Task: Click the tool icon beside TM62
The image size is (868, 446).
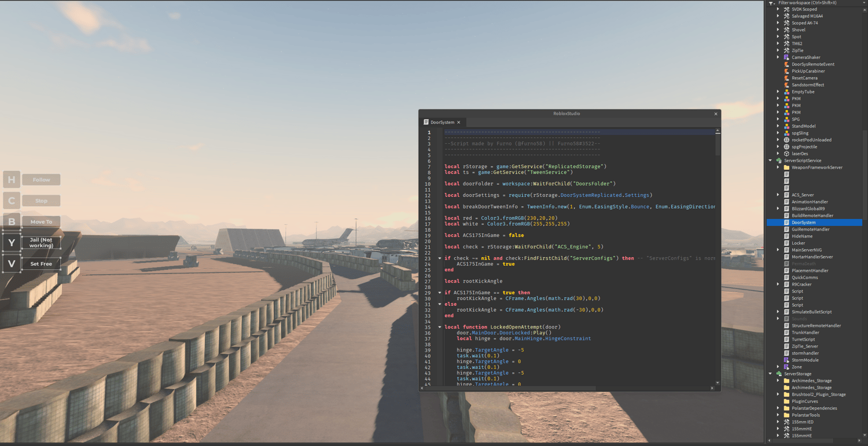Action: 786,43
